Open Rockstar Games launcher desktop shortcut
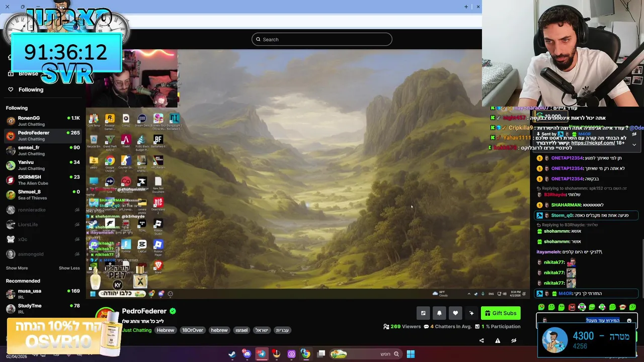The height and width of the screenshot is (362, 644). pos(109,121)
